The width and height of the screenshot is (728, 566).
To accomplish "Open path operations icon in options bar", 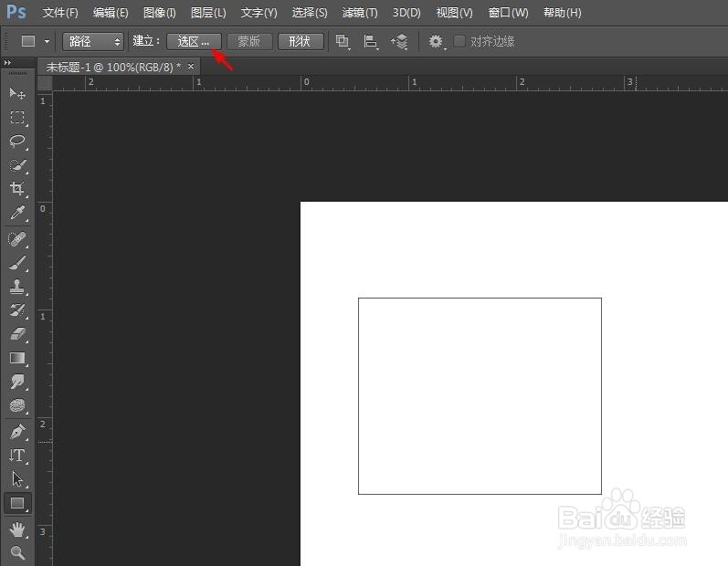I will (x=343, y=42).
